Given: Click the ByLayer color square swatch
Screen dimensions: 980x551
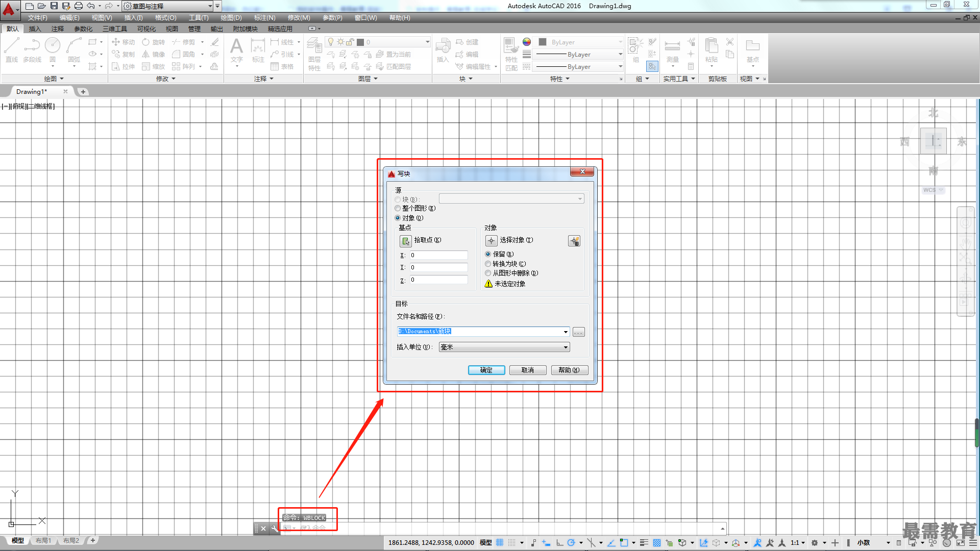Looking at the screenshot, I should pos(543,42).
